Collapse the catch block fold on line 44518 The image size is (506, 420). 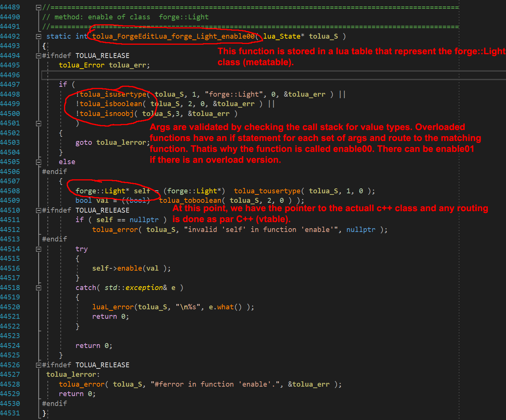point(38,288)
